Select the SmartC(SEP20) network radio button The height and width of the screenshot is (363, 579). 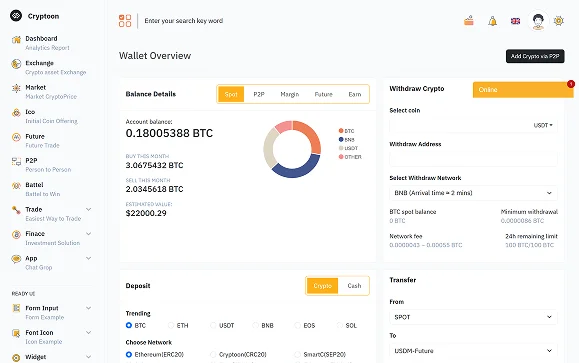tap(297, 355)
